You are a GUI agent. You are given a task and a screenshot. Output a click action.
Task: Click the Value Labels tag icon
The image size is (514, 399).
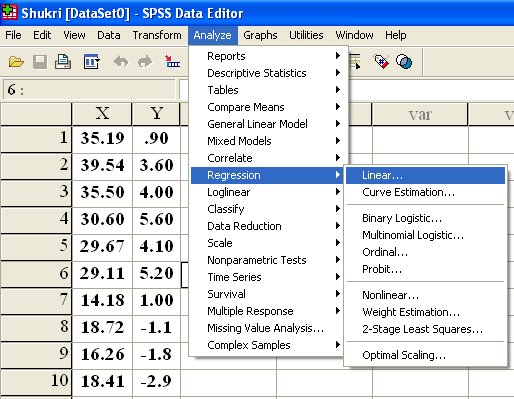point(381,62)
